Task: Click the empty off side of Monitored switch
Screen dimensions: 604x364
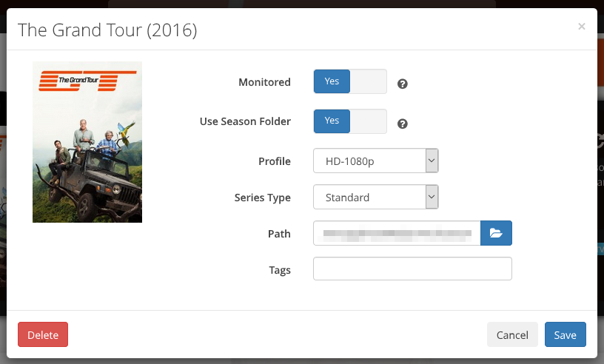Action: [x=369, y=81]
